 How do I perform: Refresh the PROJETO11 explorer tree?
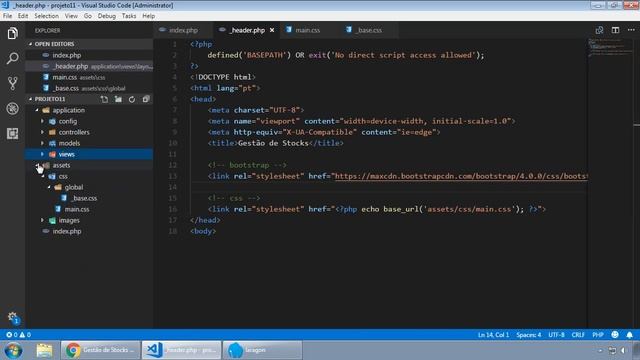tap(132, 99)
